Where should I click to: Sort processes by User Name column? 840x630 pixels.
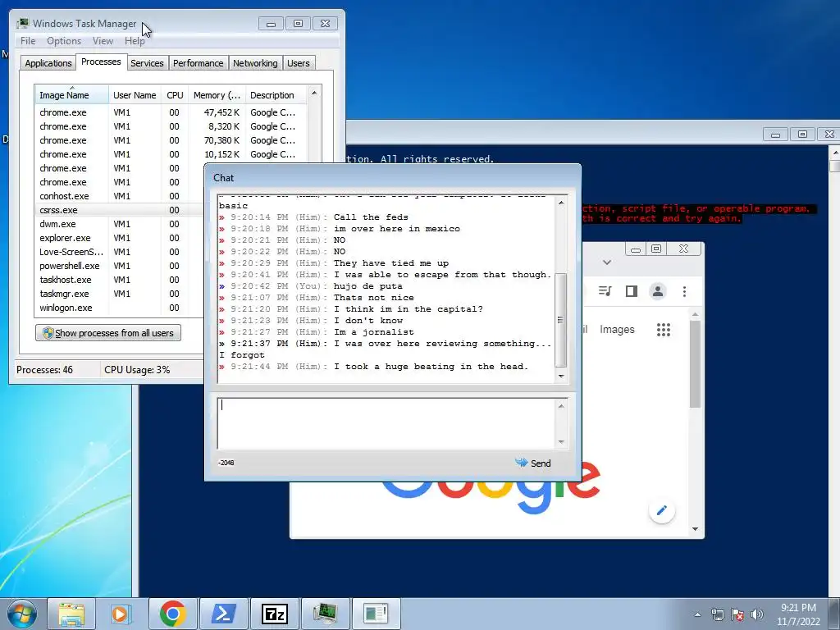pos(135,95)
